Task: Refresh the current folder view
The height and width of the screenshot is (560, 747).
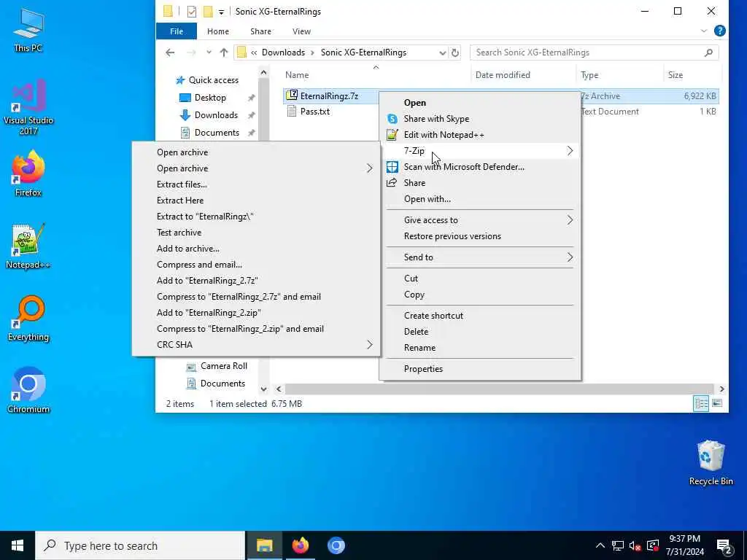Action: [x=455, y=52]
